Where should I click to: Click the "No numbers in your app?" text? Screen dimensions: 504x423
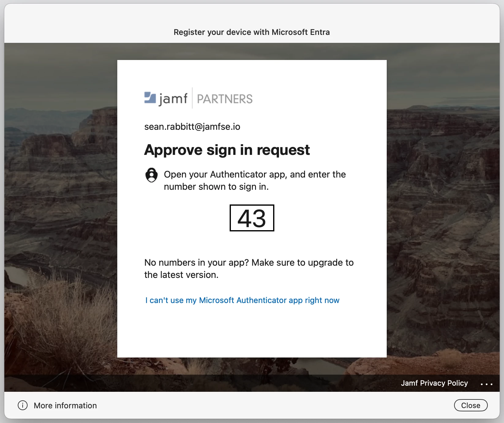(196, 263)
